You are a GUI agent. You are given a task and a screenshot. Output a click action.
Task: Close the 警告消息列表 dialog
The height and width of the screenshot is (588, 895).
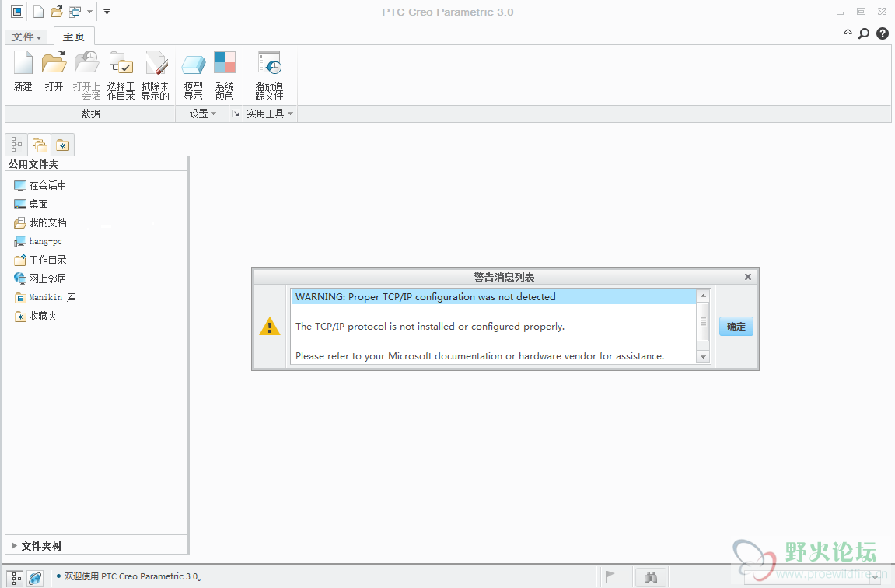click(x=748, y=277)
